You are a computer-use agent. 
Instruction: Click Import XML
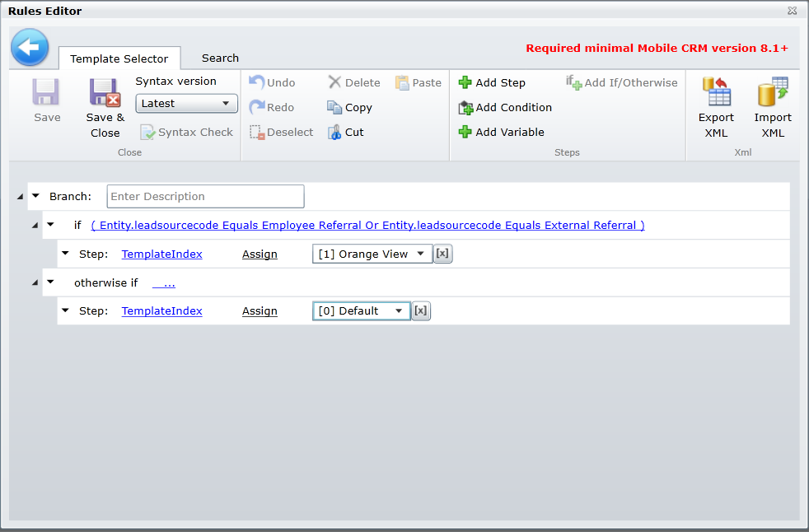(x=773, y=107)
